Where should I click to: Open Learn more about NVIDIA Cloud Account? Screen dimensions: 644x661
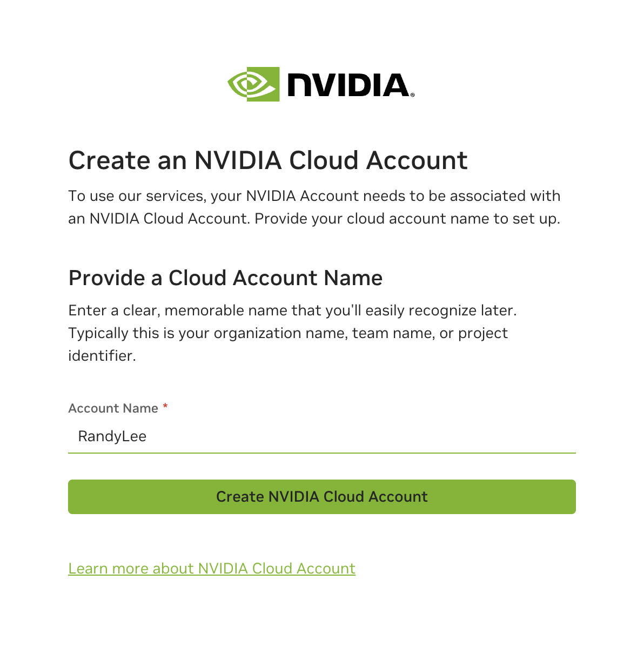(212, 569)
